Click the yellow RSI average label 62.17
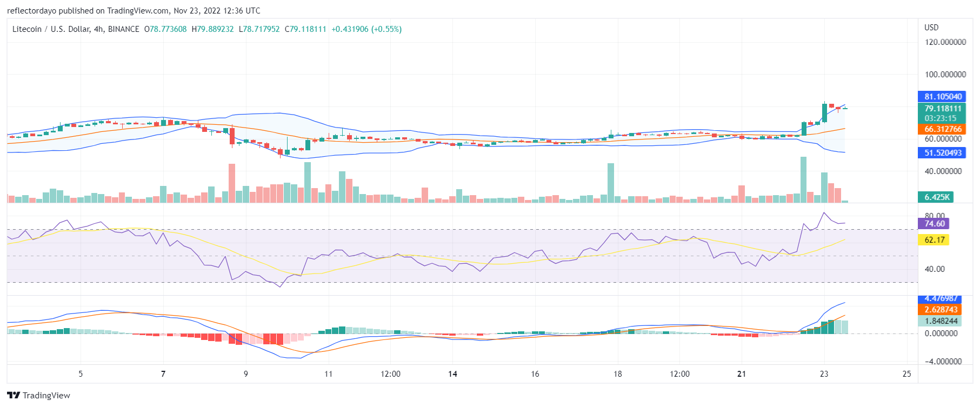980x407 pixels. pyautogui.click(x=934, y=240)
